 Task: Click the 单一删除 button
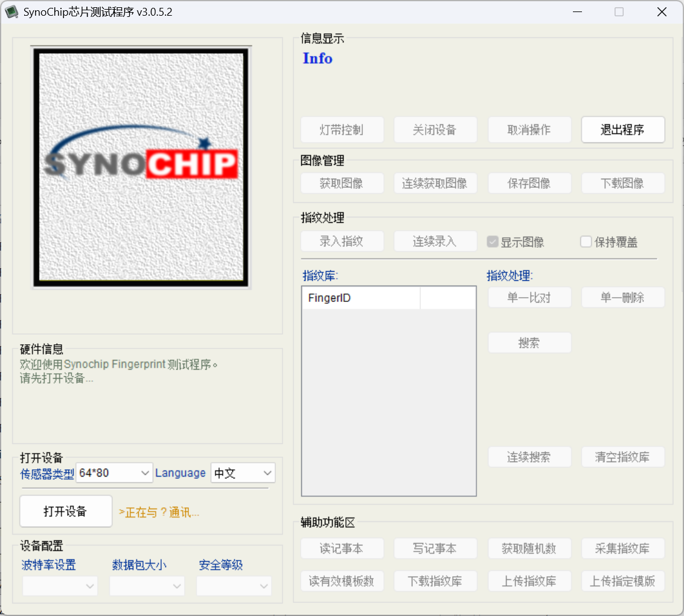(623, 298)
